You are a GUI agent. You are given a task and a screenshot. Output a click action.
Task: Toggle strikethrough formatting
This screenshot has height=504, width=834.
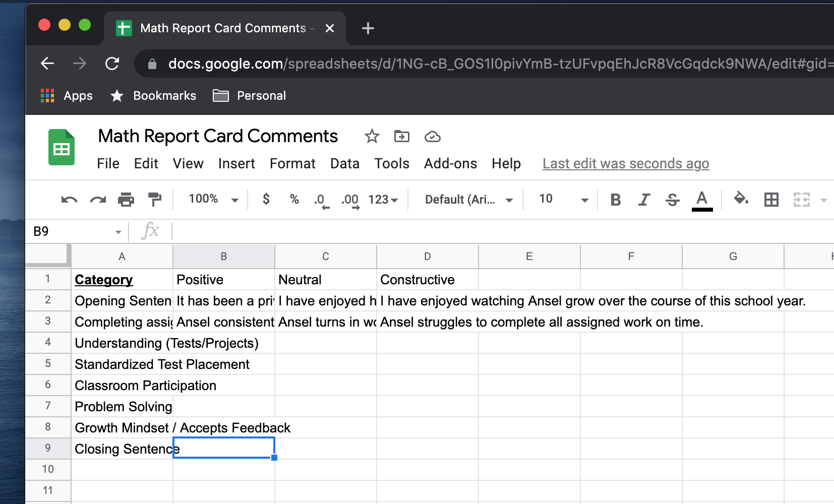[x=672, y=200]
